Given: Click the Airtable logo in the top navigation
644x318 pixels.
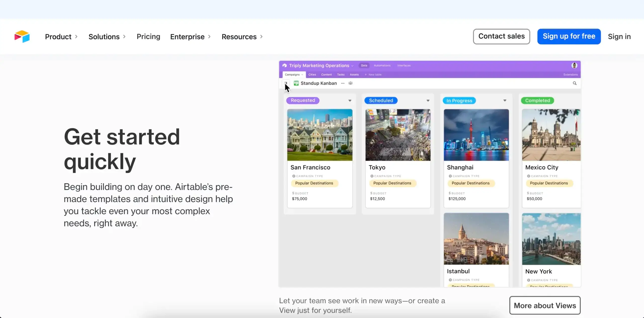Looking at the screenshot, I should [22, 36].
